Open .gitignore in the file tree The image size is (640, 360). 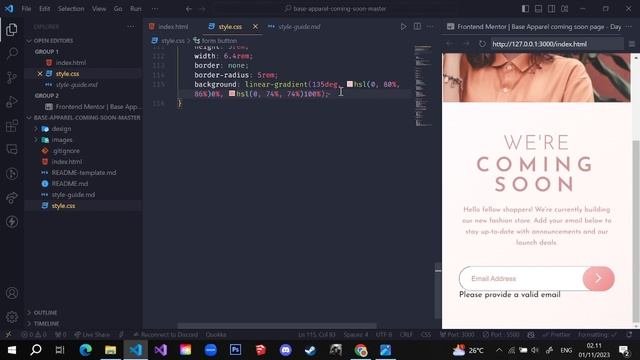pyautogui.click(x=65, y=151)
